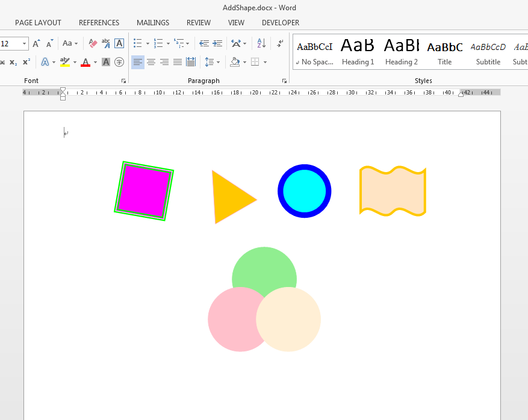Image resolution: width=528 pixels, height=420 pixels.
Task: Open the Change Case dropdown
Action: click(x=70, y=43)
